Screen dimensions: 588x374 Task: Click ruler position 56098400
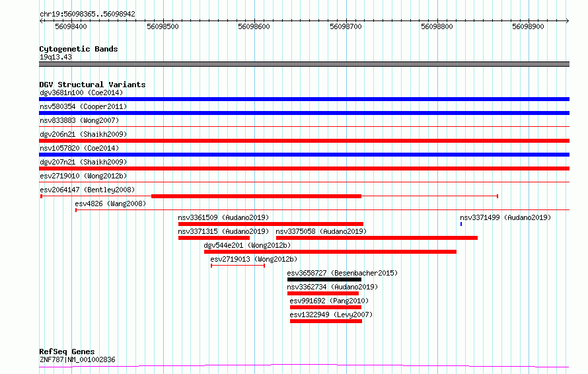click(x=71, y=26)
